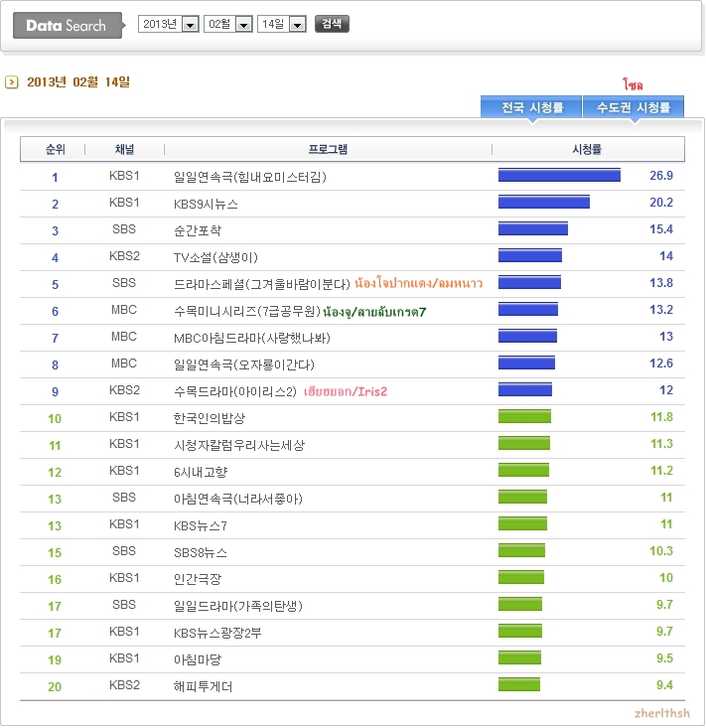Image resolution: width=706 pixels, height=728 pixels.
Task: Click the arrow icon beside 2013년 02월 14일
Action: tap(11, 82)
